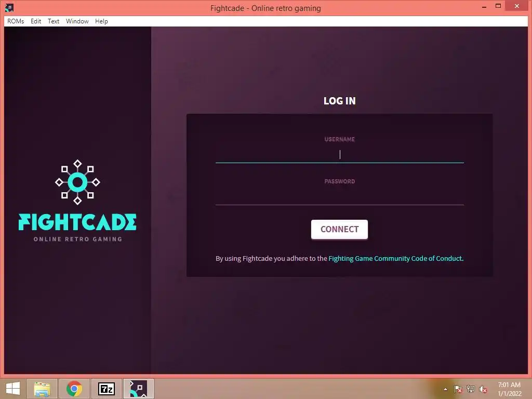Maximize the Fightcade window
This screenshot has height=399, width=532.
click(498, 6)
